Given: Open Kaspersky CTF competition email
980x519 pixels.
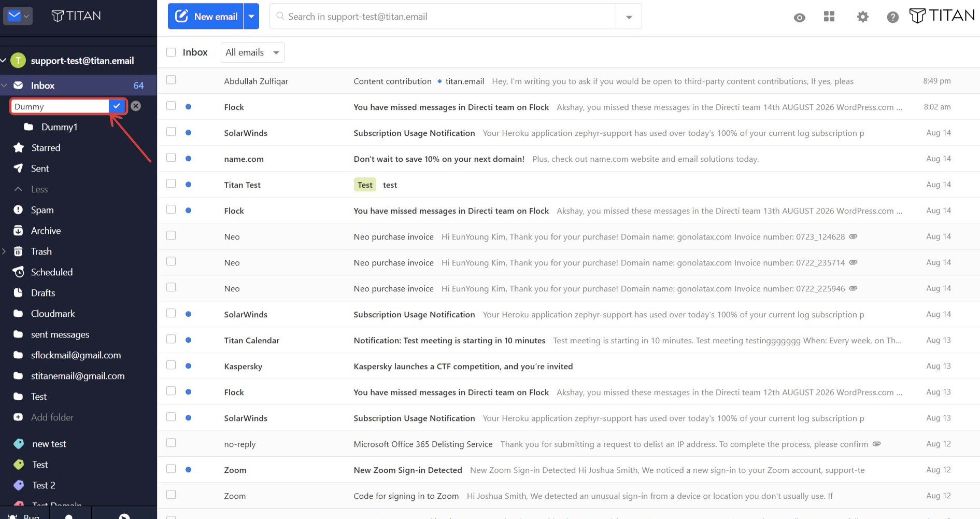Looking at the screenshot, I should pyautogui.click(x=569, y=366).
